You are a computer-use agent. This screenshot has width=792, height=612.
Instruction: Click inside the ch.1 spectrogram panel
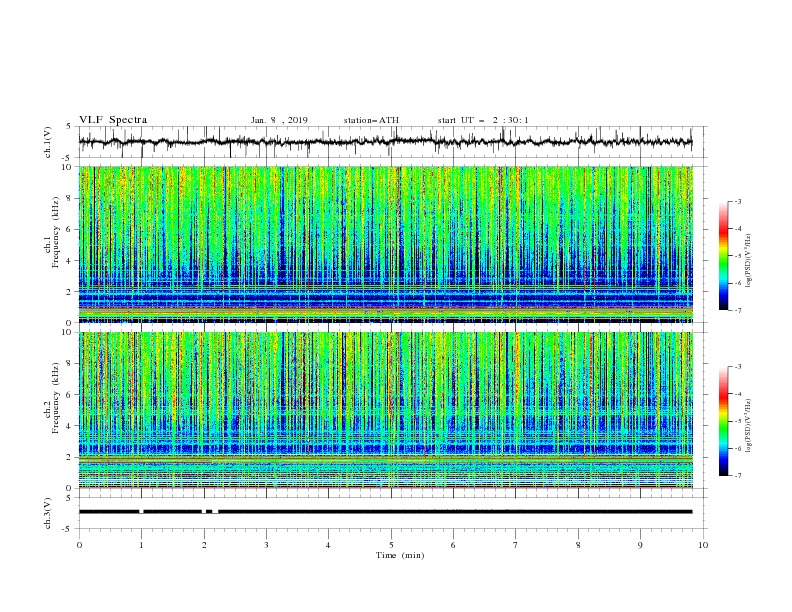click(385, 244)
